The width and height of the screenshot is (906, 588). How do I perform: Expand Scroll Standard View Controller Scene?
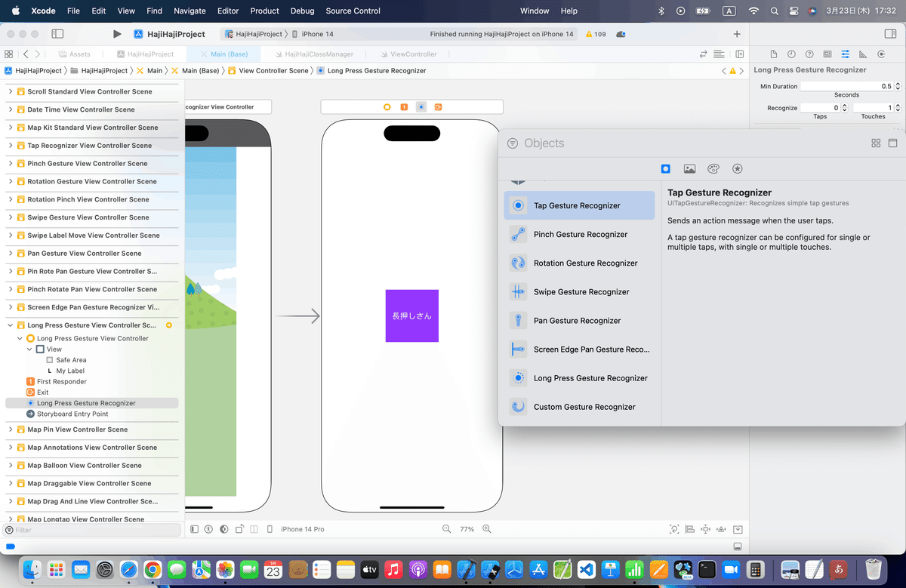tap(11, 91)
